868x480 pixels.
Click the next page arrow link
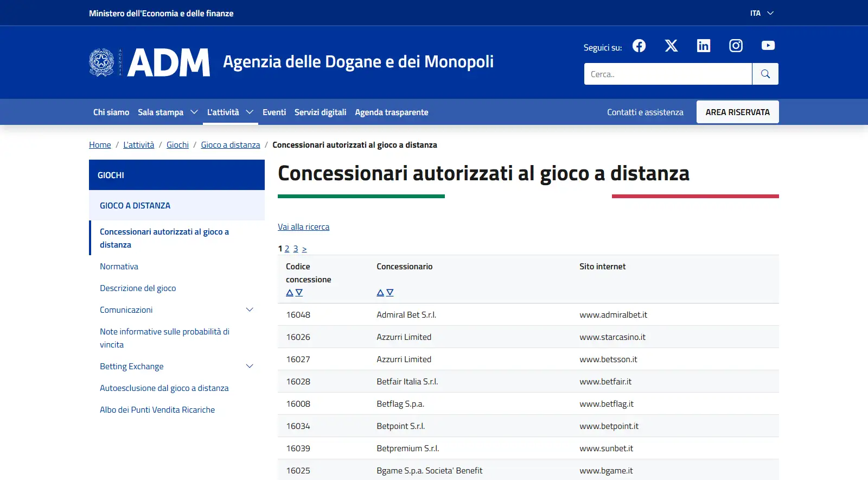coord(304,249)
